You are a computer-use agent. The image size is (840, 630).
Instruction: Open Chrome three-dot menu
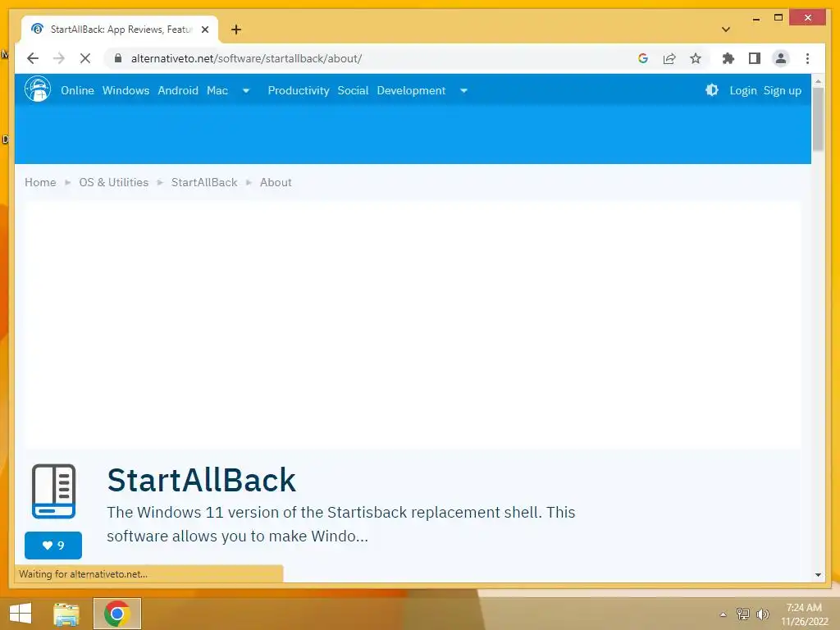point(807,58)
